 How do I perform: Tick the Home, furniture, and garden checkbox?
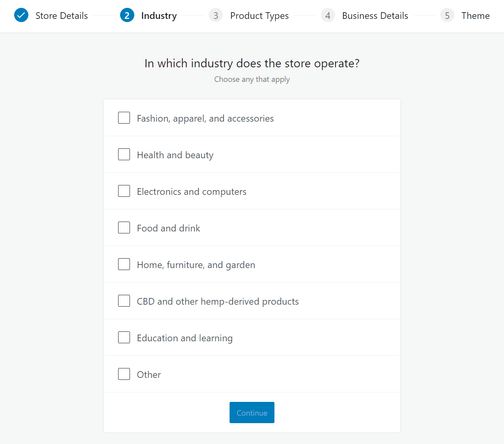coord(124,264)
